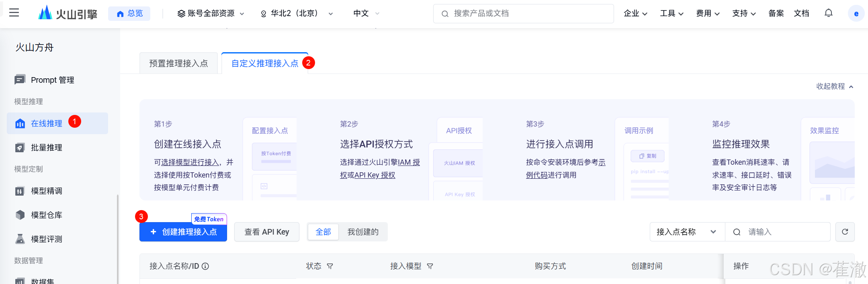This screenshot has height=284, width=868.
Task: Click the 效果监控 illustration thumbnail
Action: click(828, 159)
